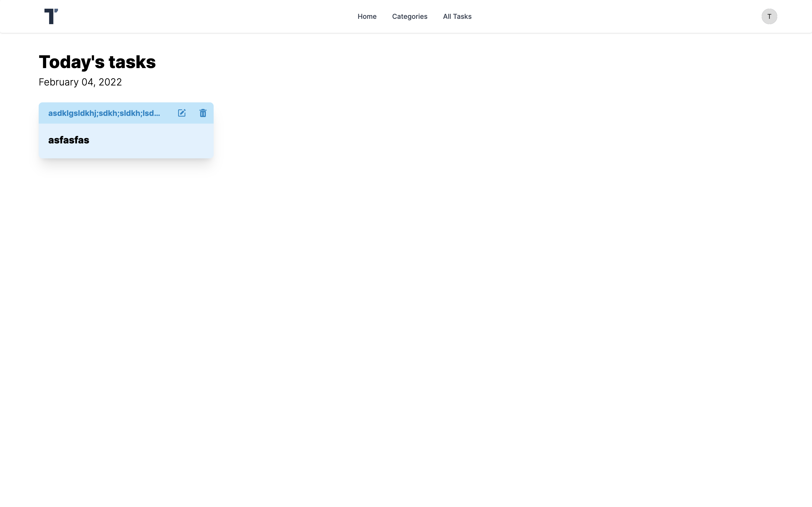Open the profile avatar marked T
This screenshot has height=507, width=812.
769,16
